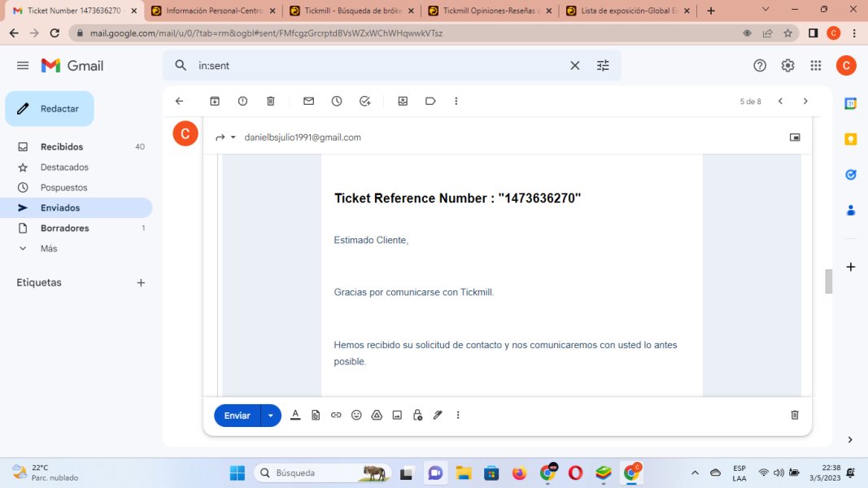
Task: Reload the page in Chrome
Action: (x=55, y=33)
